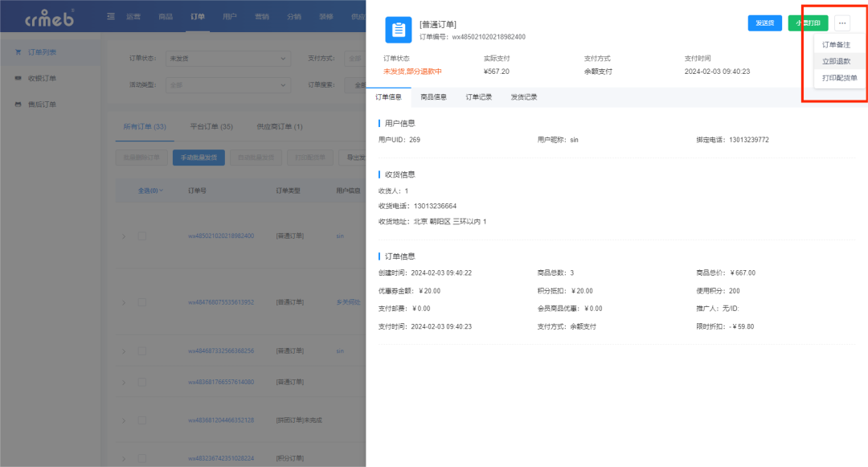This screenshot has height=467, width=868.
Task: Tick checkbox for order wx483681766557614080
Action: click(142, 382)
